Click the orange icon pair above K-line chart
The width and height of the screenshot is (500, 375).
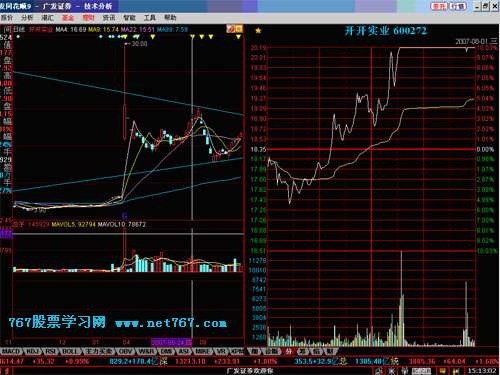click(x=234, y=29)
